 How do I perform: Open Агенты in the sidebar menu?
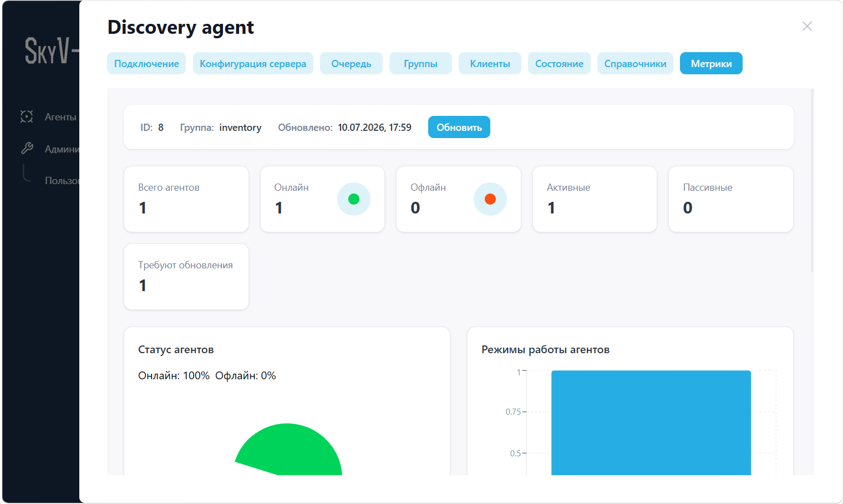(60, 117)
